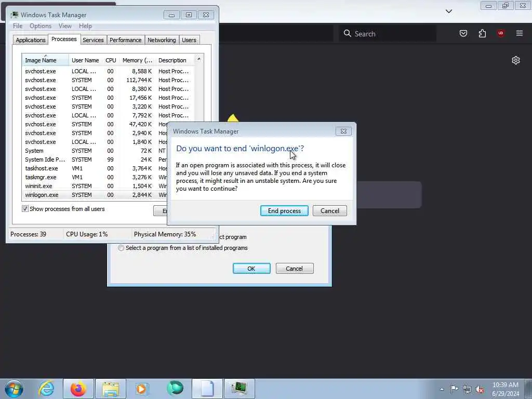Open Task Manager File menu
The height and width of the screenshot is (399, 532).
pos(18,26)
